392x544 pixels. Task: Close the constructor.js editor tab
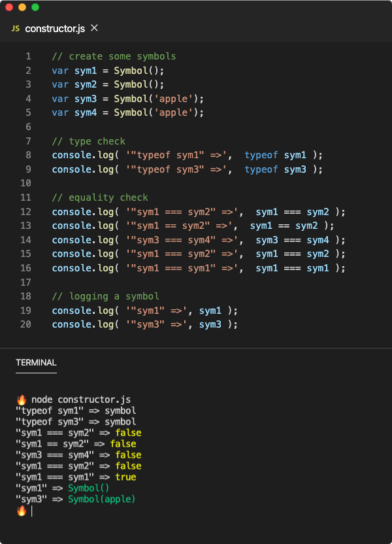pos(94,28)
